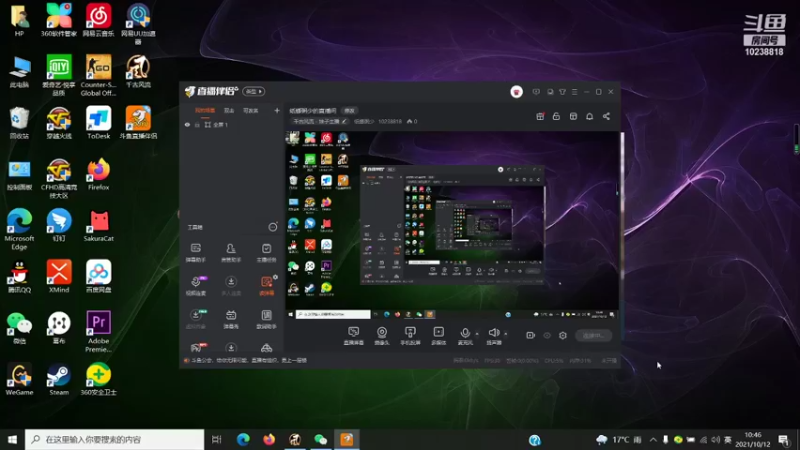Viewport: 800px width, 450px height.
Task: Click the funnel icon in title bar
Action: point(562,92)
